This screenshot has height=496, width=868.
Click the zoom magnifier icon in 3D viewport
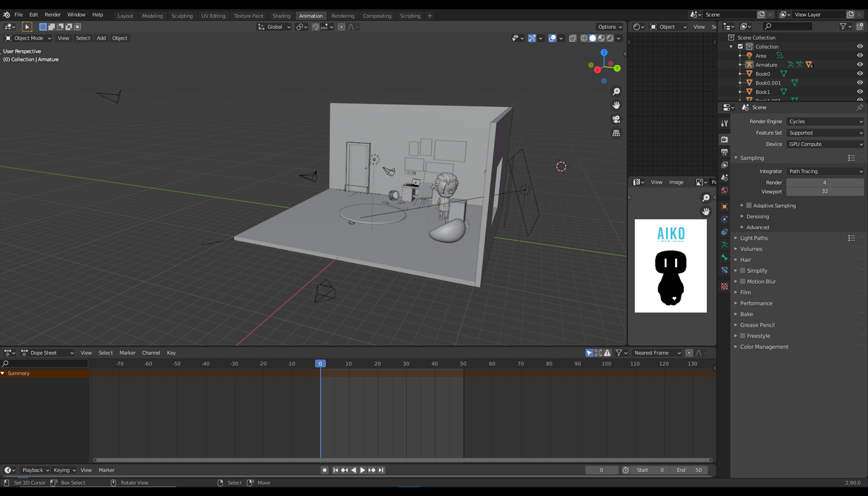click(x=616, y=92)
